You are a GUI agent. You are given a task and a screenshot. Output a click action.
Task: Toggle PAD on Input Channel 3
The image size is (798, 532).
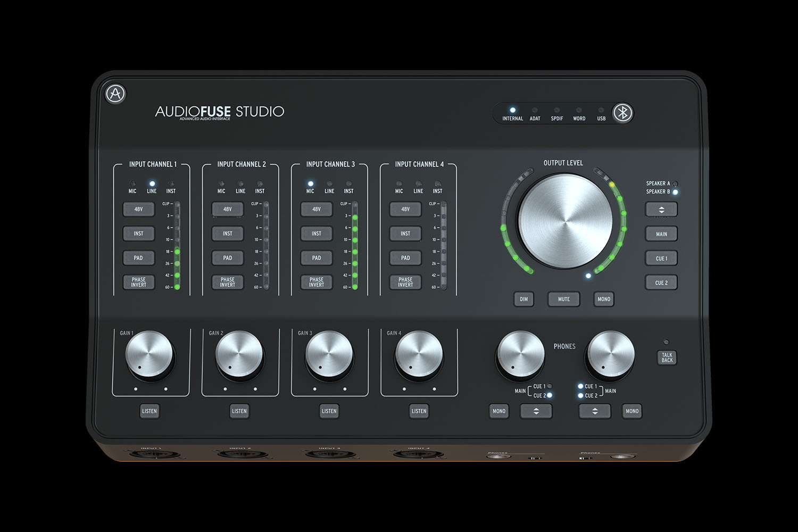316,257
